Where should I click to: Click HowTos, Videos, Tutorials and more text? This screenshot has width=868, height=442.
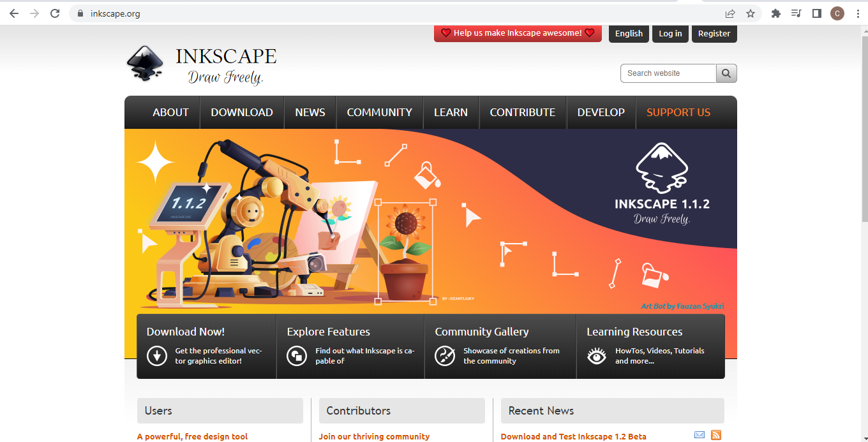pos(660,356)
